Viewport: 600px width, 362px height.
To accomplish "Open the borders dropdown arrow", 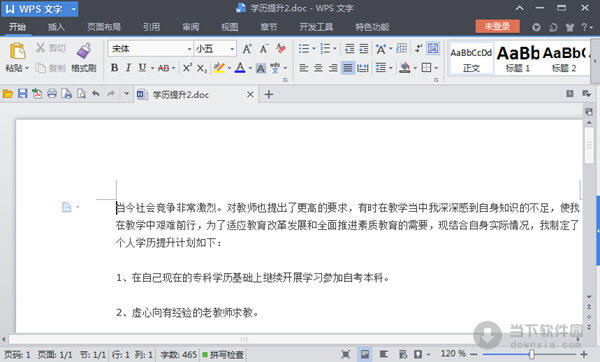I will click(436, 68).
